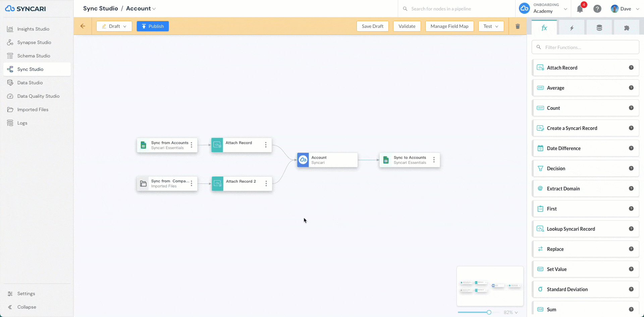The width and height of the screenshot is (644, 317).
Task: Show help for Set Value function
Action: click(631, 269)
